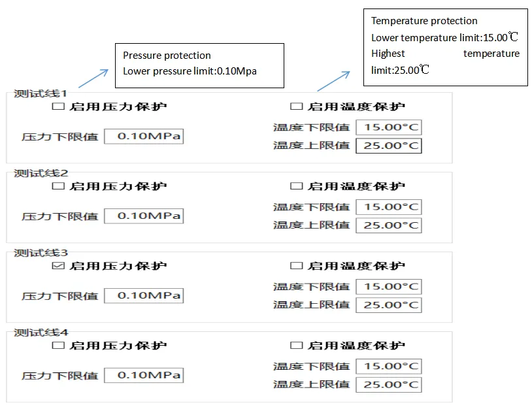
Task: Click test line 3 lower temperature limit field
Action: (388, 287)
